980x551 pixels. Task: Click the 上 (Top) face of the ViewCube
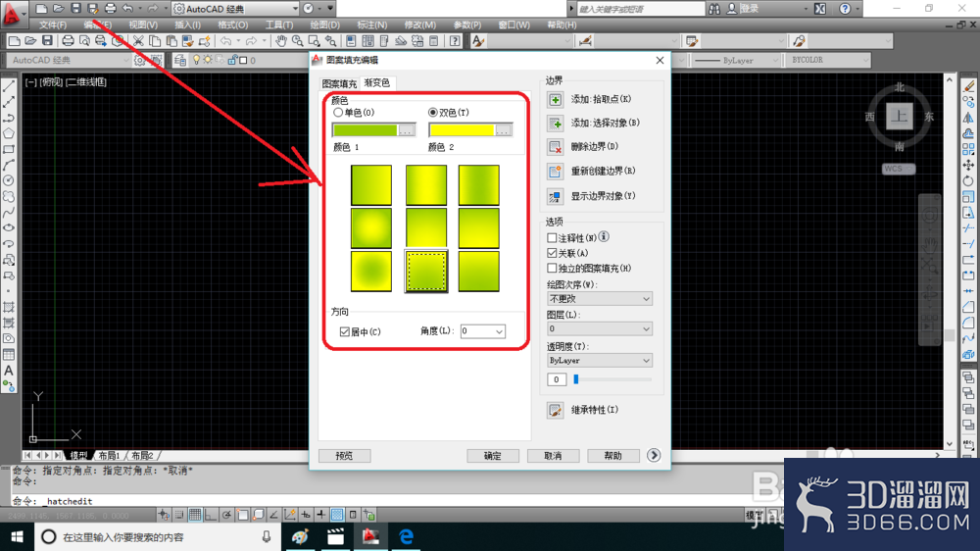(x=900, y=117)
